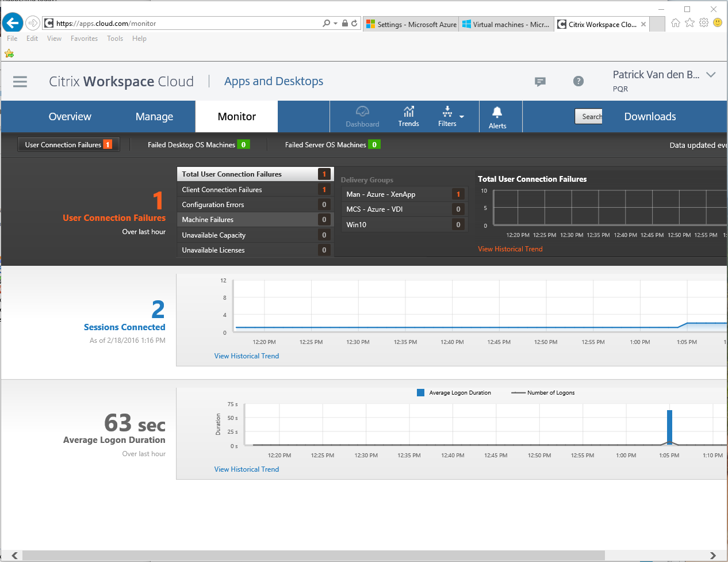Viewport: 728px width, 562px height.
Task: Select MCS - Azure - VDI delivery group
Action: pos(404,209)
